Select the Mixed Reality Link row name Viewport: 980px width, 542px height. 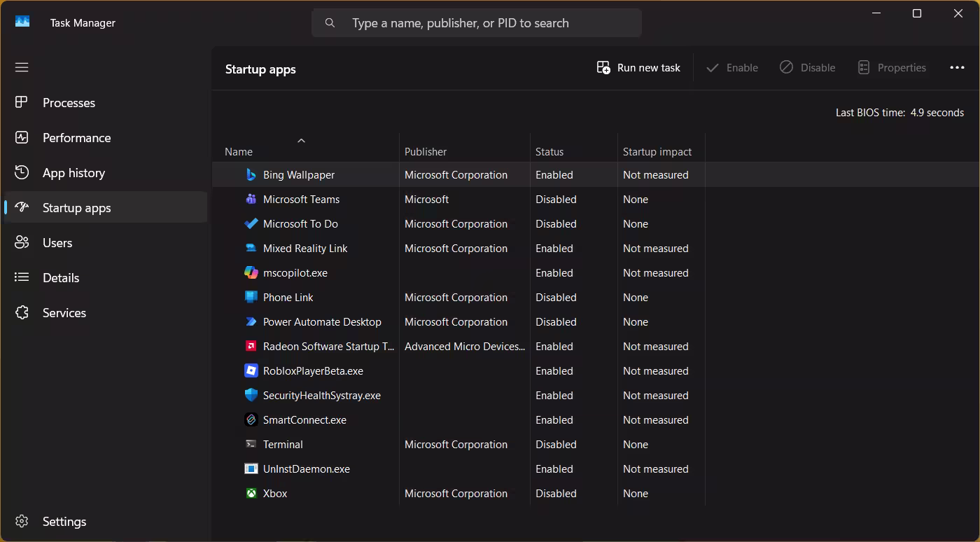pyautogui.click(x=305, y=249)
